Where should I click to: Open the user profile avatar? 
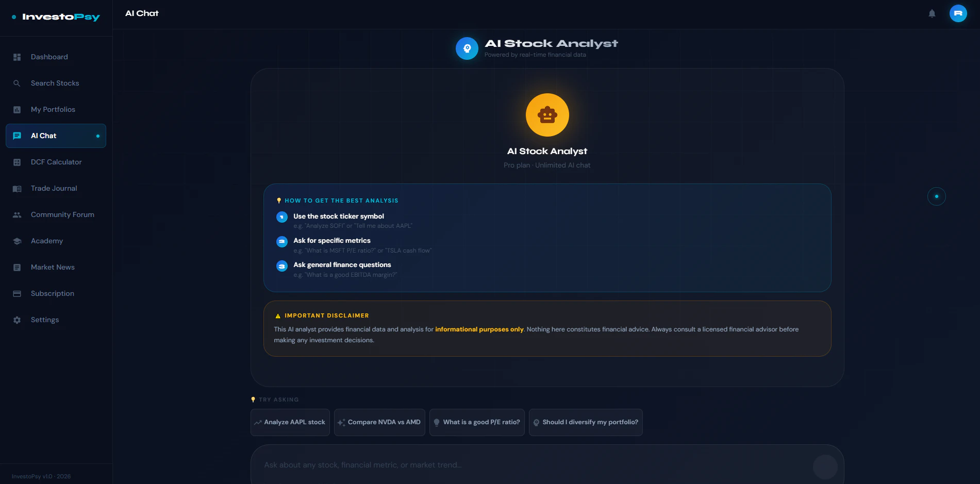pyautogui.click(x=958, y=13)
